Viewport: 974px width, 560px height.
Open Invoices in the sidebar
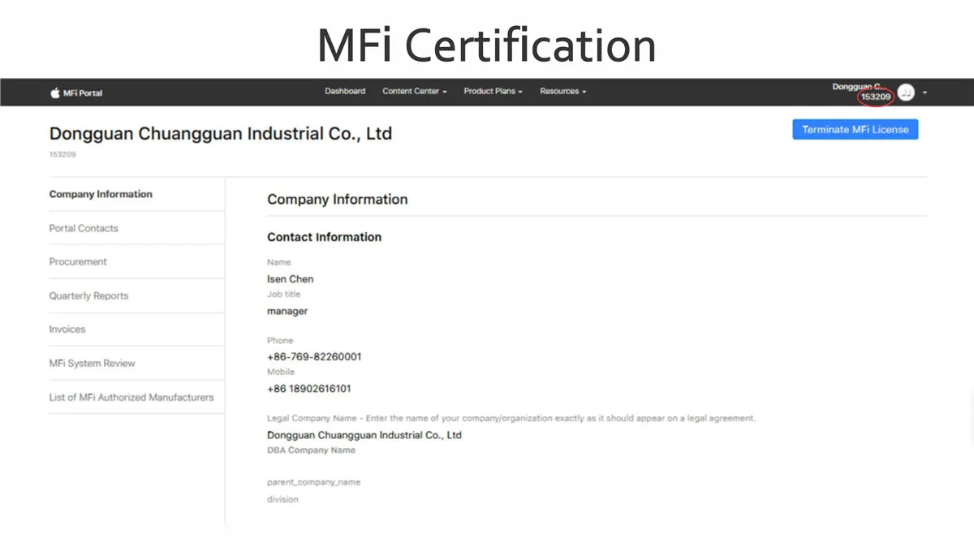[67, 329]
